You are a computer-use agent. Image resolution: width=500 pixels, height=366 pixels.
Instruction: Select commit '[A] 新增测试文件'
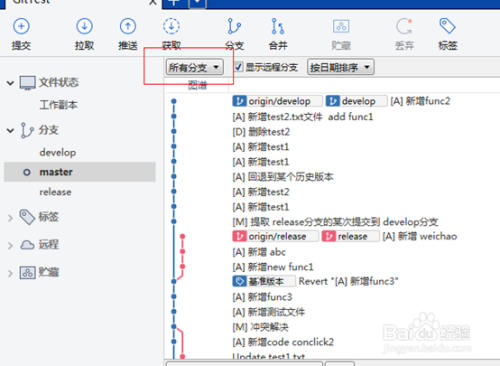(268, 312)
